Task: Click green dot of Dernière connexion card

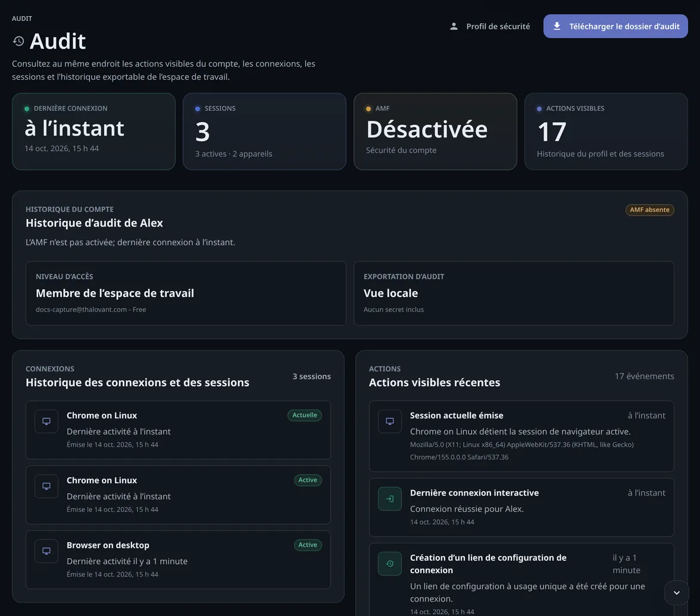Action: pyautogui.click(x=27, y=108)
